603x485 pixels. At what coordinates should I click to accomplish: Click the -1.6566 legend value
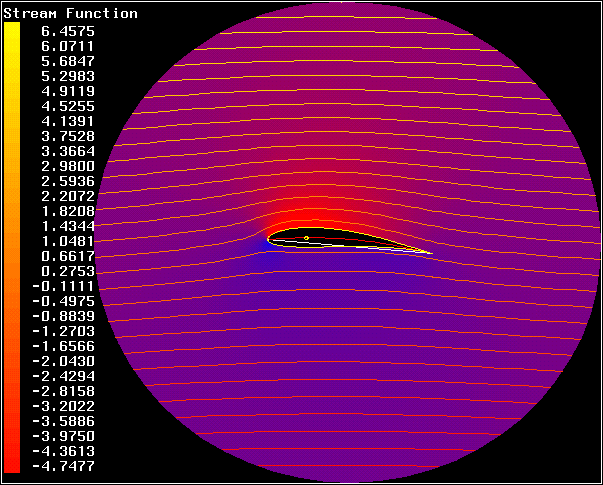[x=63, y=346]
